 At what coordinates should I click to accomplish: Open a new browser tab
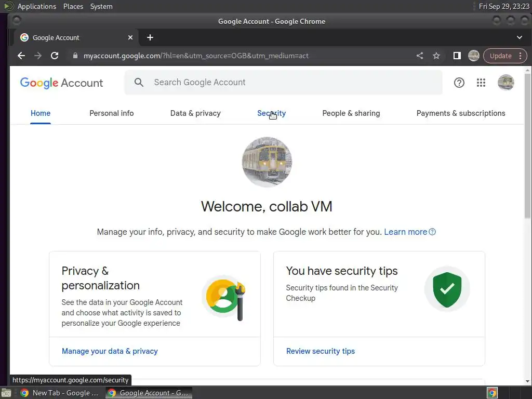tap(150, 37)
